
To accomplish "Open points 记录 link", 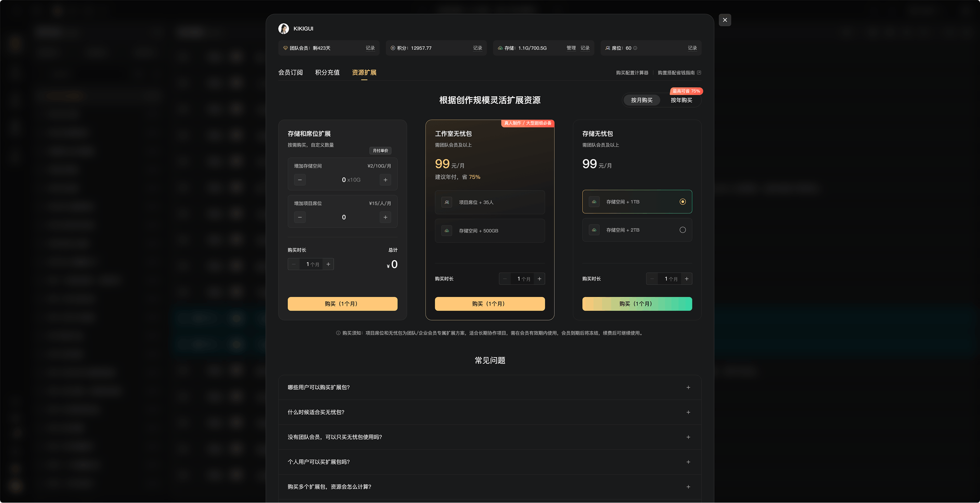I will (x=477, y=48).
